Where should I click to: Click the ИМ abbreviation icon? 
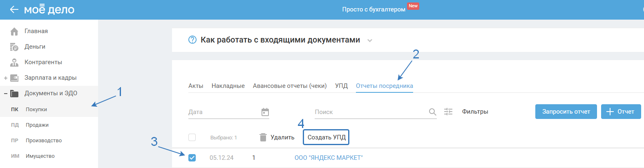click(15, 156)
